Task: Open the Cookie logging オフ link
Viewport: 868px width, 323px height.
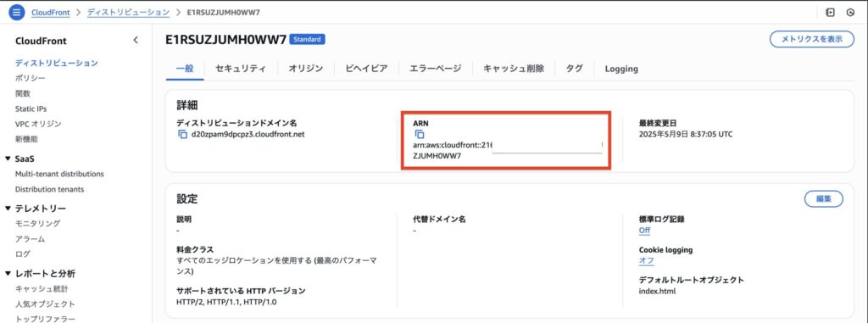Action: pos(646,261)
